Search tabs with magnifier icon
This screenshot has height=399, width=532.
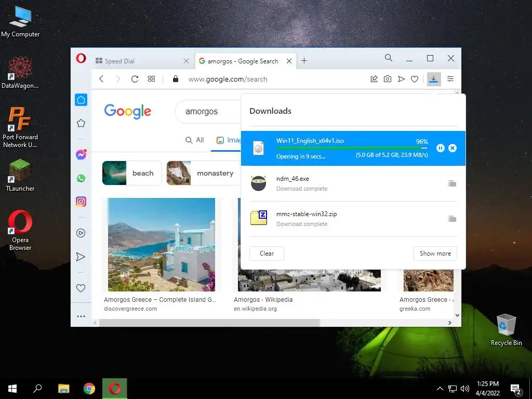coord(389,58)
